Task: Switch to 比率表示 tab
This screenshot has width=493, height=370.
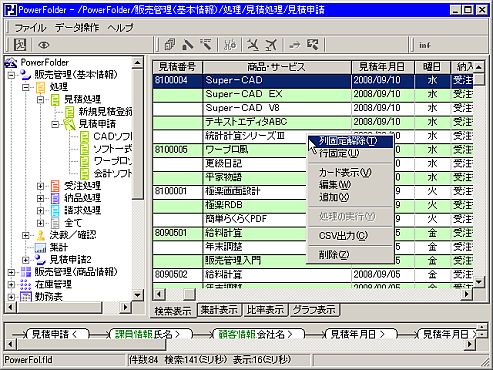Action: (x=265, y=310)
